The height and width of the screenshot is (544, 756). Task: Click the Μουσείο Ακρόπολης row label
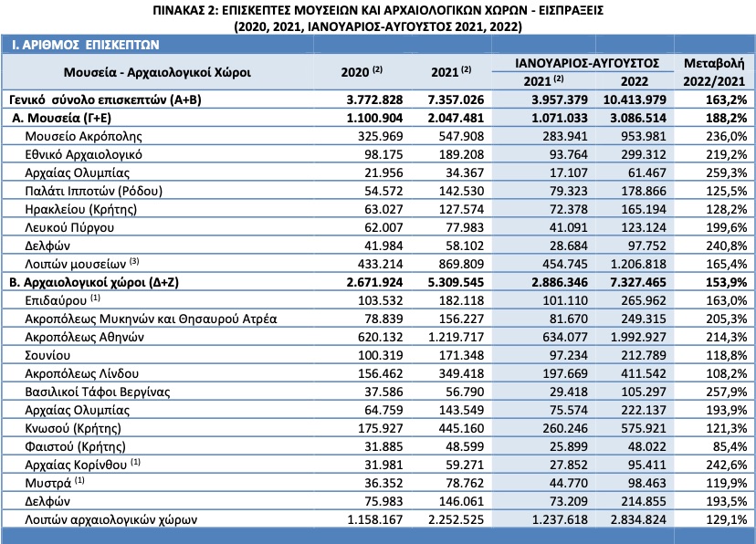[83, 136]
